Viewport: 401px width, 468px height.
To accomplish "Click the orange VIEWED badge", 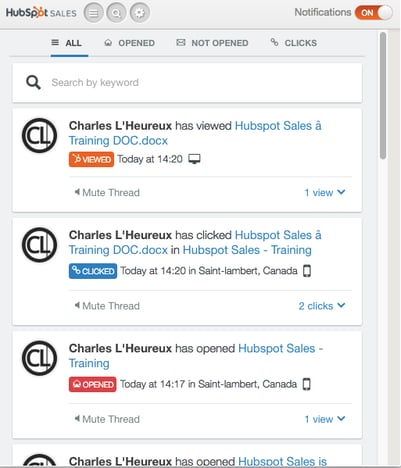I will [91, 159].
